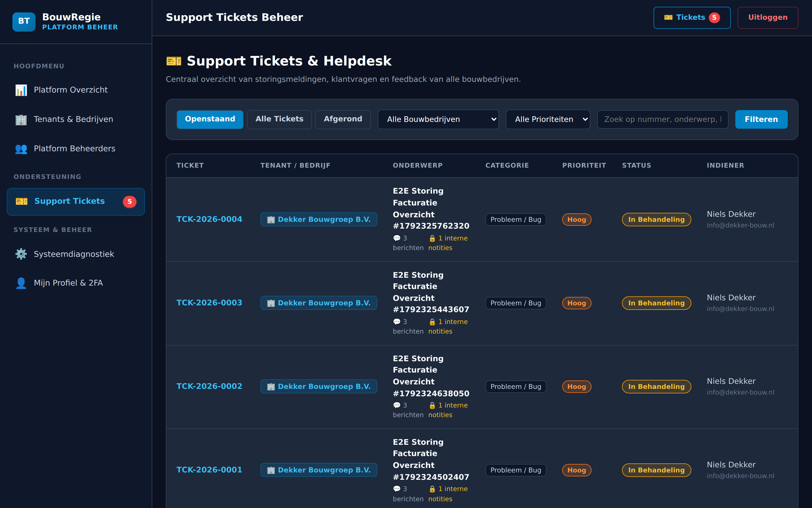Open Platform Beheerders menu item
Image resolution: width=812 pixels, height=508 pixels.
point(76,148)
